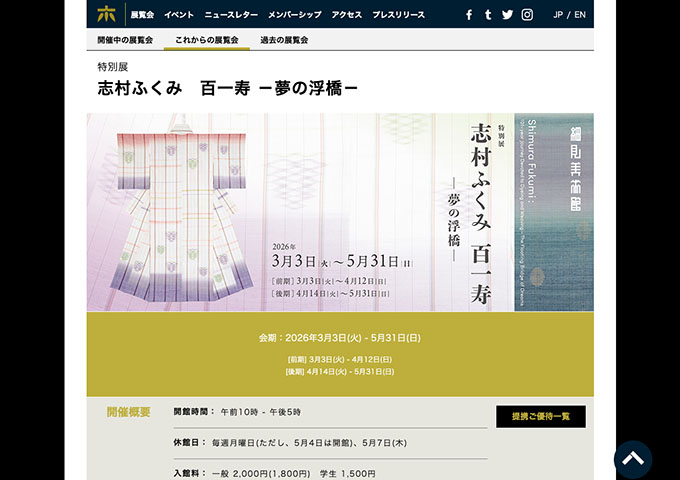
Task: Click the 開催概要 heading
Action: [x=128, y=412]
